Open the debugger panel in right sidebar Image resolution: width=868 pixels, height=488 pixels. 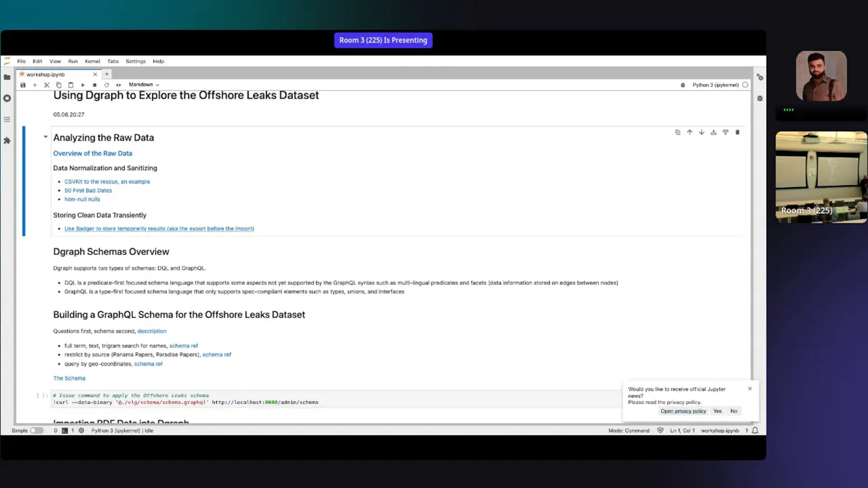759,98
